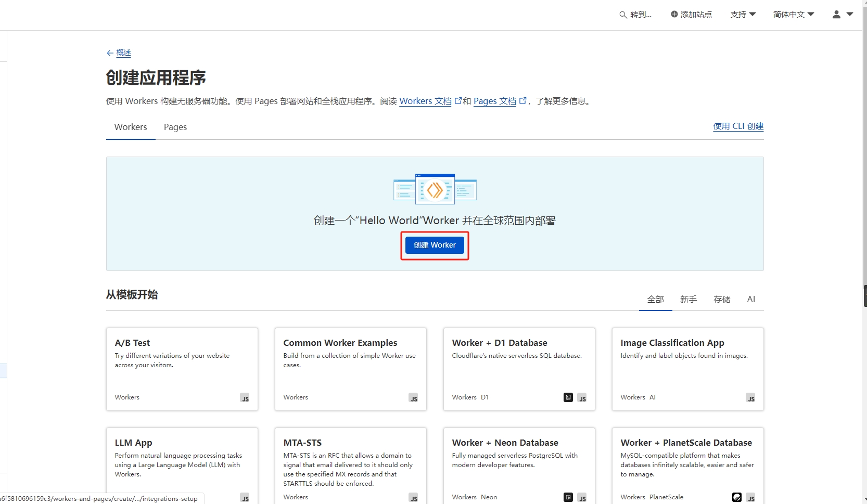Select the AI template filter
The width and height of the screenshot is (867, 504).
(x=751, y=299)
